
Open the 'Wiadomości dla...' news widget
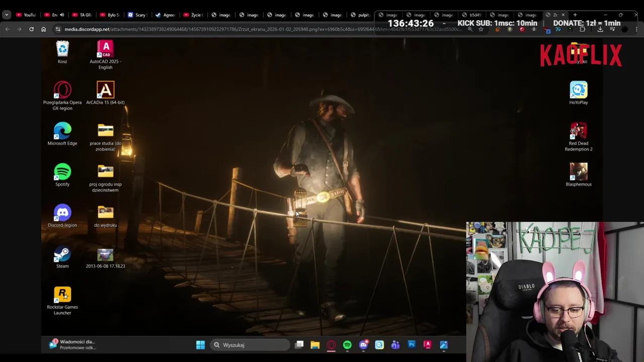[x=72, y=344]
